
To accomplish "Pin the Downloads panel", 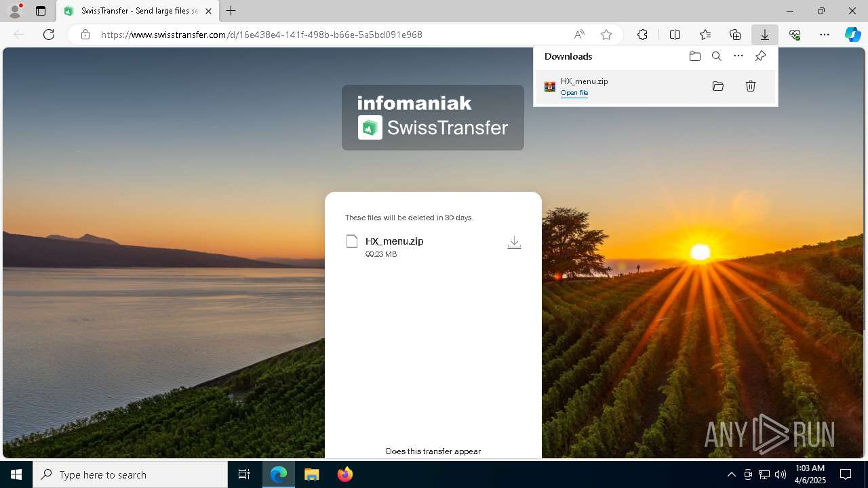I will click(760, 56).
